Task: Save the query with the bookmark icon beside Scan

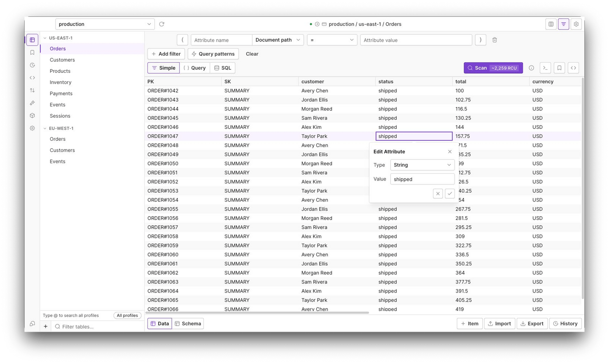Action: click(559, 68)
